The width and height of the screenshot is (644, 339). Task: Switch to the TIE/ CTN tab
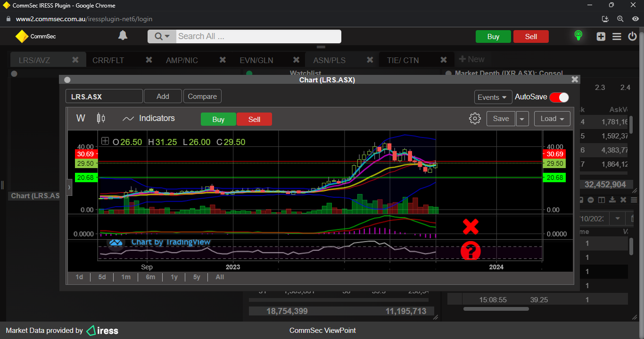[x=403, y=60]
